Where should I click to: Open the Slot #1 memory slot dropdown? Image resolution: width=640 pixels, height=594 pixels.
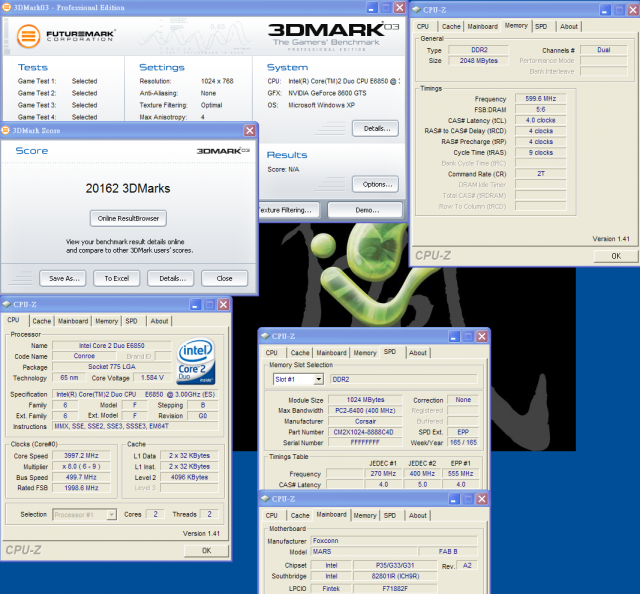click(318, 379)
